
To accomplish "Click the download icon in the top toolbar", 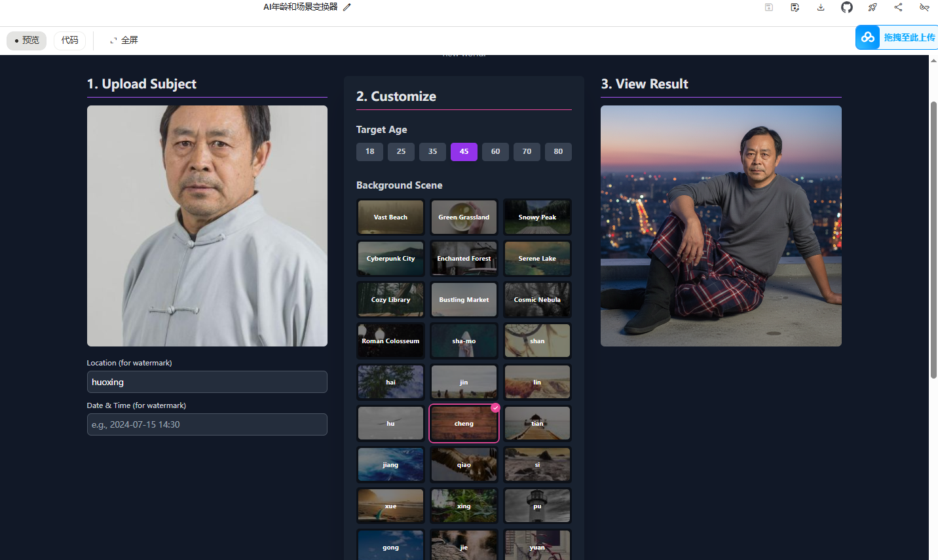I will 821,7.
